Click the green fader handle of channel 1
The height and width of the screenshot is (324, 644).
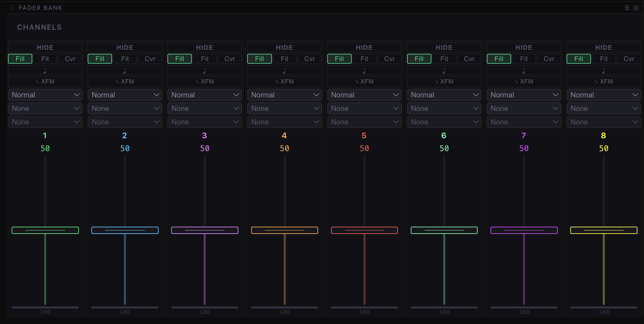(x=45, y=230)
